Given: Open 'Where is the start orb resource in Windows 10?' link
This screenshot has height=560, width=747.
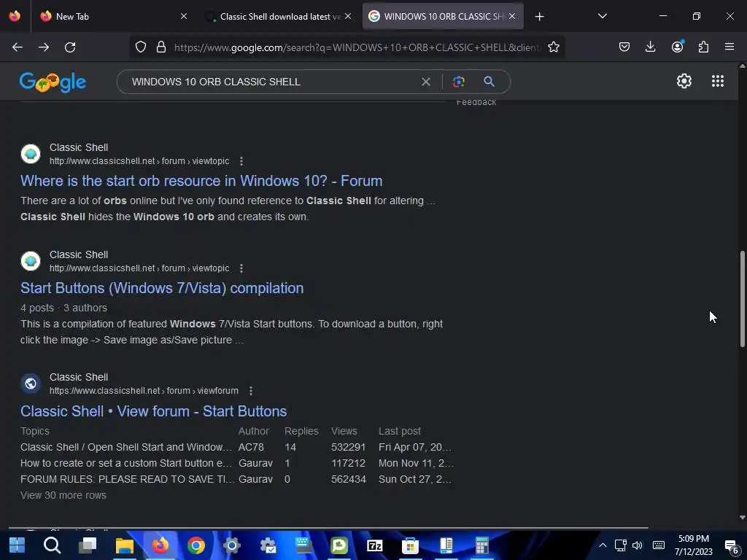Looking at the screenshot, I should pos(201,181).
